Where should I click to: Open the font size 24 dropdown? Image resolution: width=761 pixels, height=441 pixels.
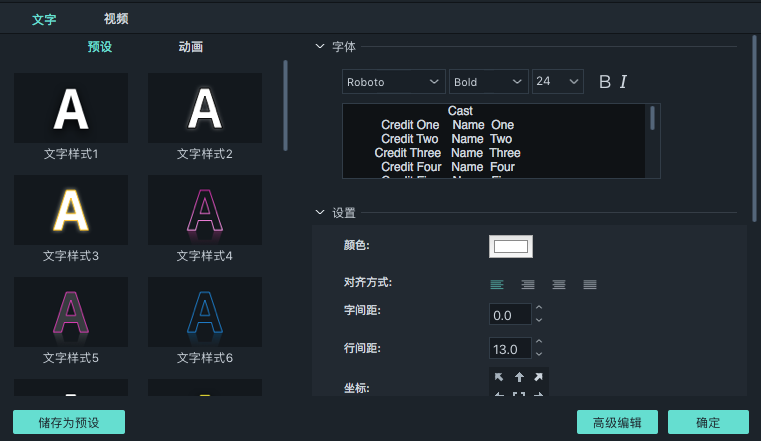pos(558,82)
